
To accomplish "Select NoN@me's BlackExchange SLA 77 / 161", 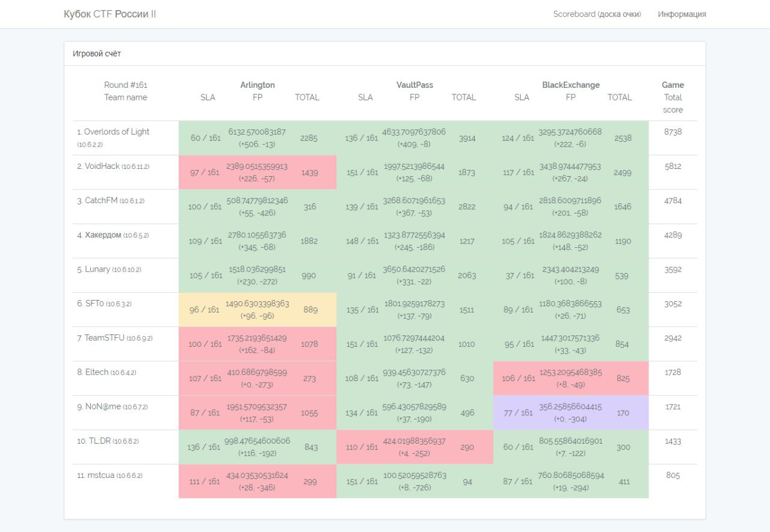I will 518,413.
